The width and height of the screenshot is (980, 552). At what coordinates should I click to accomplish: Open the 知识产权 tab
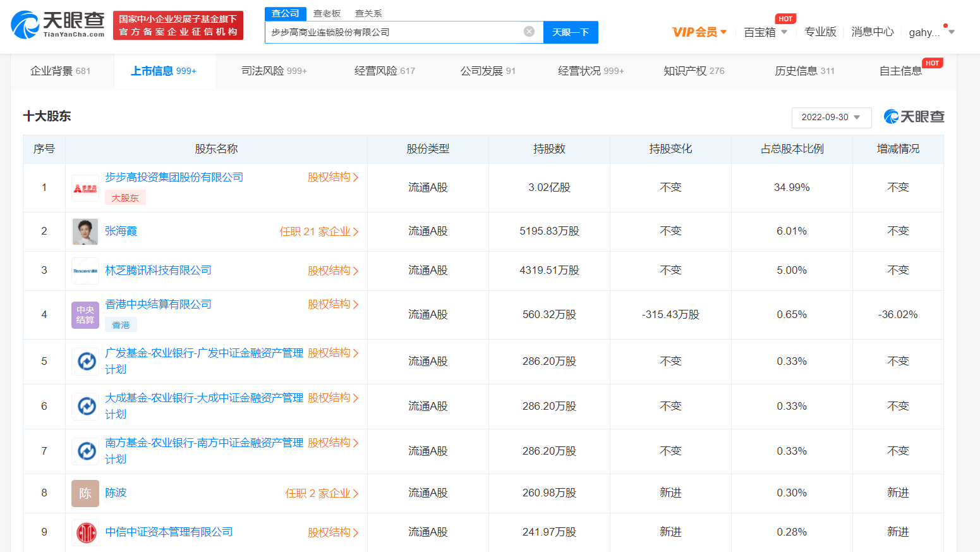point(694,71)
